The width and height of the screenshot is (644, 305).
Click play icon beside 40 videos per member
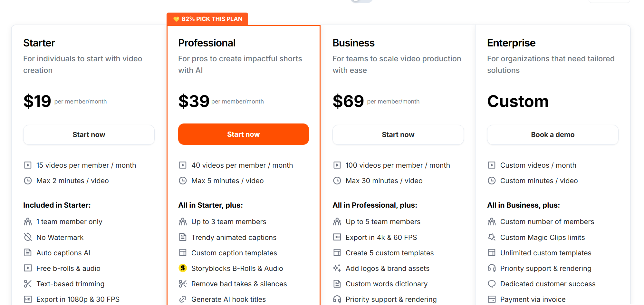[x=183, y=165]
